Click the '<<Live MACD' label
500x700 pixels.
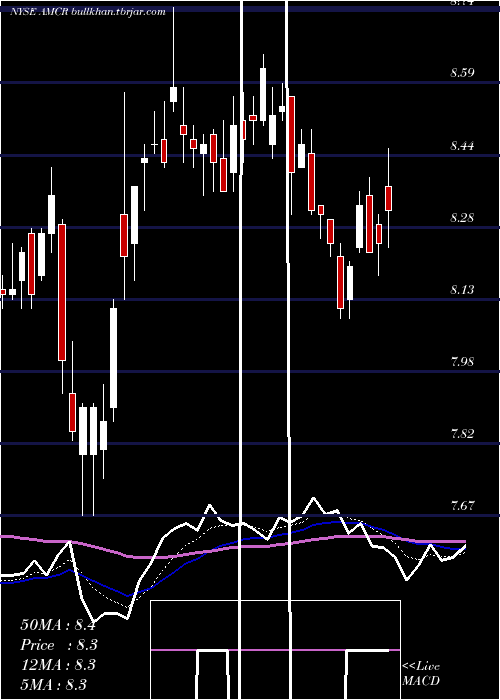[421, 673]
